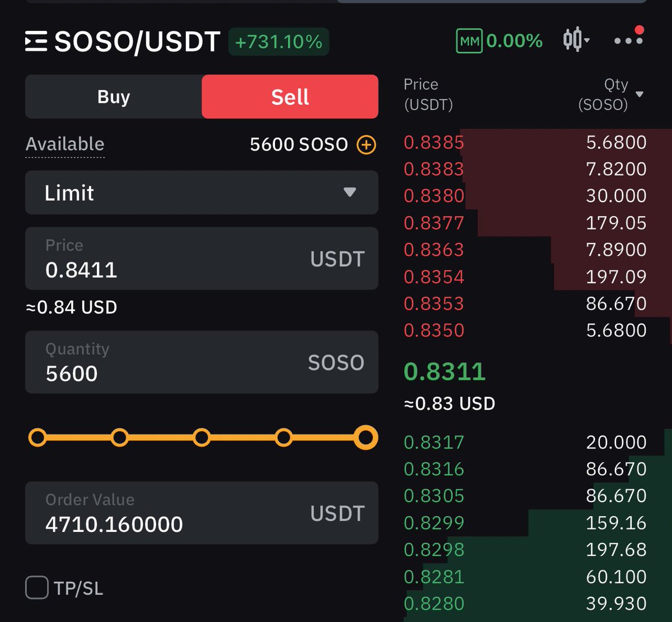Switch to the Sell tab

pyautogui.click(x=290, y=97)
